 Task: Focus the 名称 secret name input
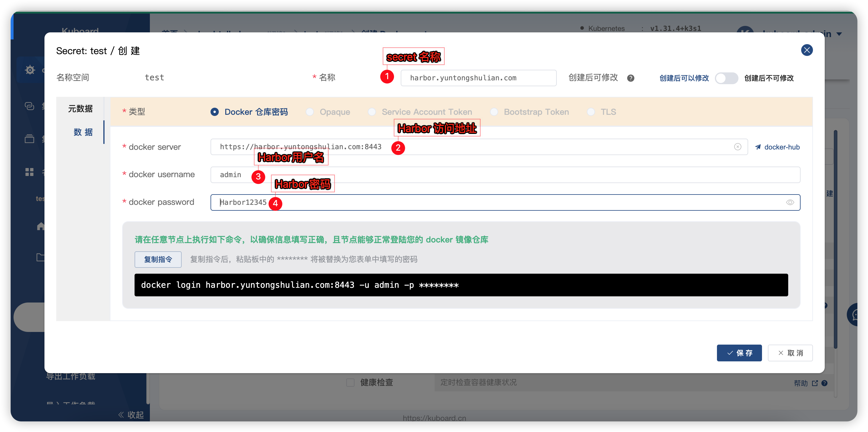click(x=478, y=78)
